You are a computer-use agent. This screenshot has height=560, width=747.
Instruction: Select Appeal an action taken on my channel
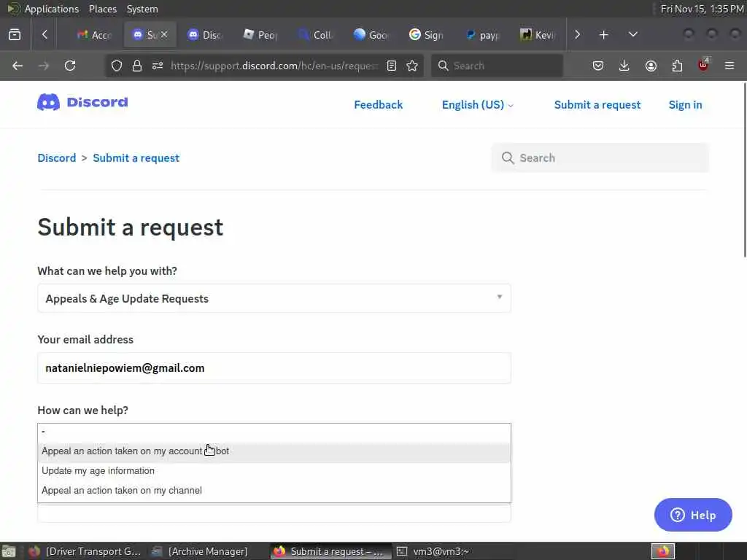274,491
